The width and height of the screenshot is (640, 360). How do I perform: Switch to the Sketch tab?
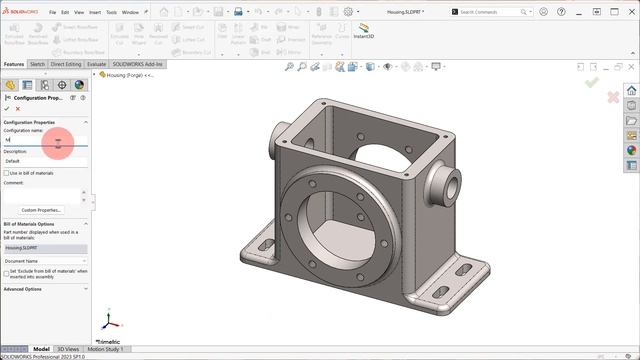37,64
